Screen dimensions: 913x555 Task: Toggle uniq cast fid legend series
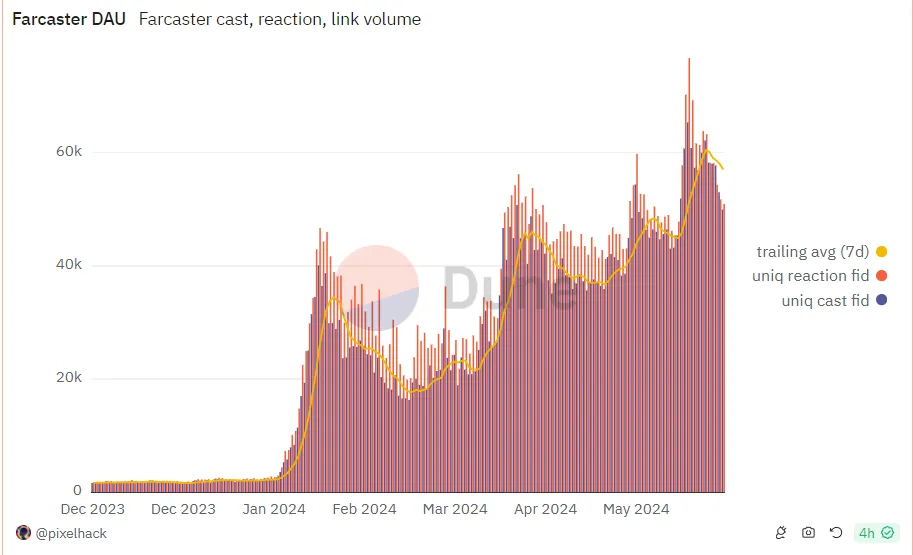tap(825, 301)
